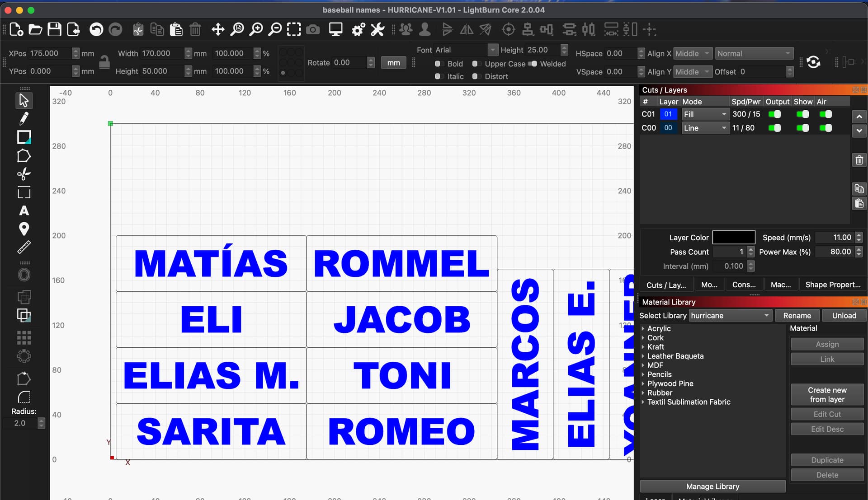This screenshot has height=500, width=868.
Task: Select the Draw Lines pencil tool
Action: tap(24, 119)
